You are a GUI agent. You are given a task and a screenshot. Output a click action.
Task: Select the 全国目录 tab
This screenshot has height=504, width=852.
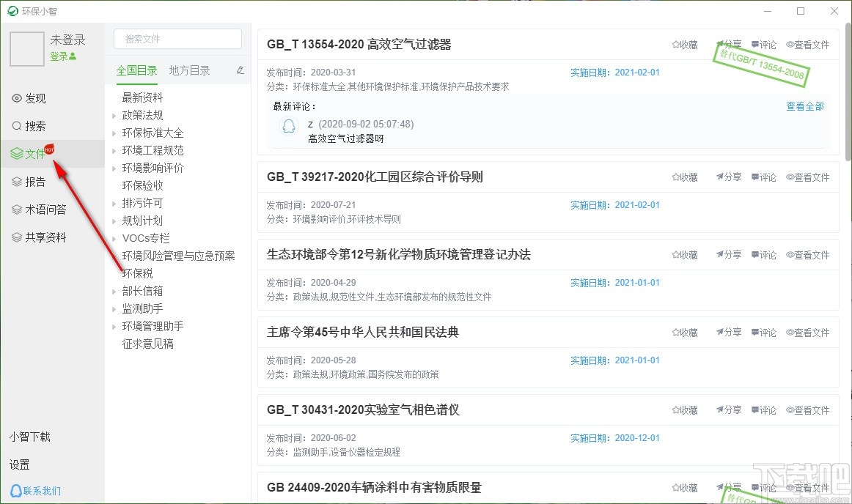pyautogui.click(x=136, y=70)
